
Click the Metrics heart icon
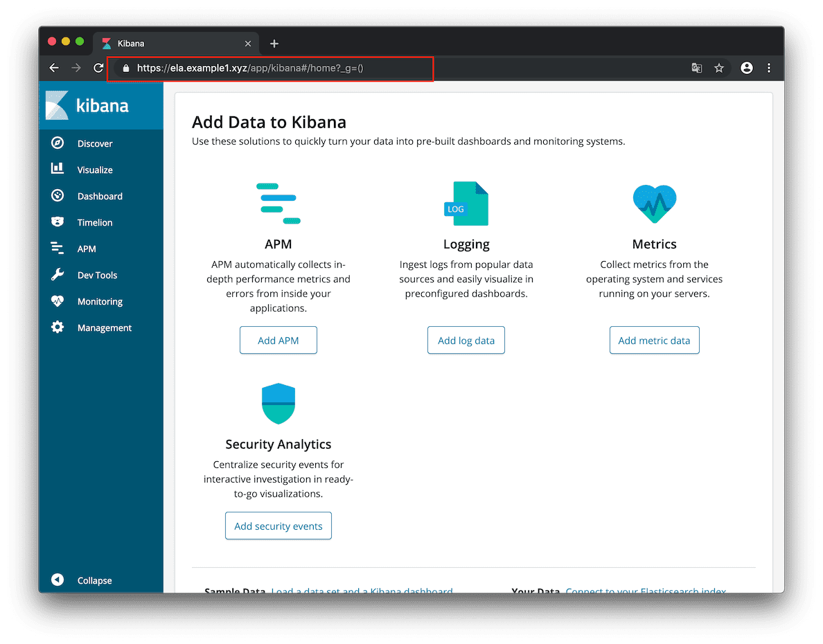pyautogui.click(x=654, y=204)
